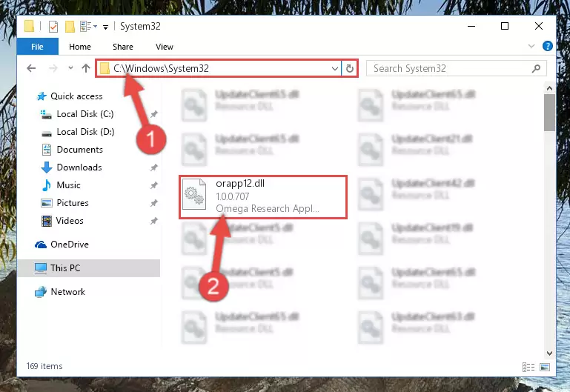570x392 pixels.
Task: Unpin Downloads using its pin icon
Action: coord(154,167)
